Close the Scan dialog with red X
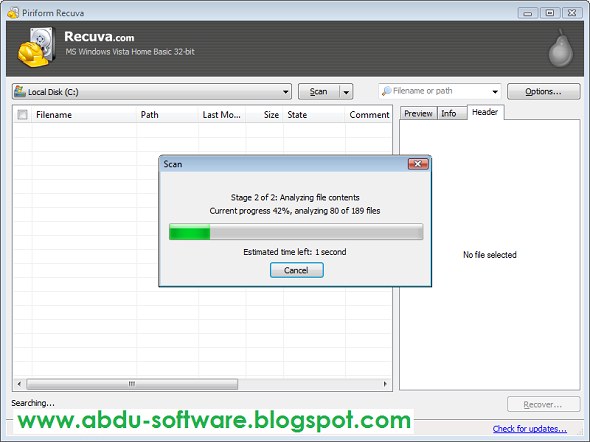 [418, 164]
